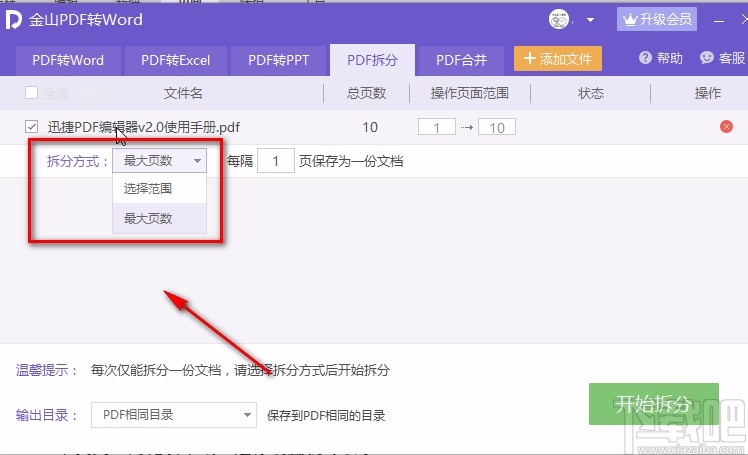This screenshot has height=455, width=748.
Task: Toggle the 全选 select-all checkbox
Action: (x=31, y=93)
